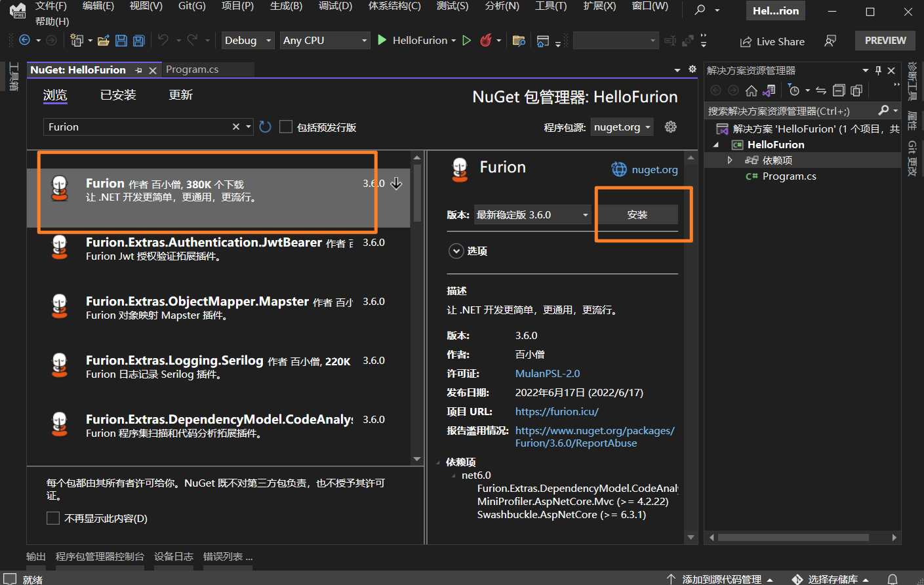924x585 pixels.
Task: Open the MulanPSL-2.0 license link
Action: [548, 373]
